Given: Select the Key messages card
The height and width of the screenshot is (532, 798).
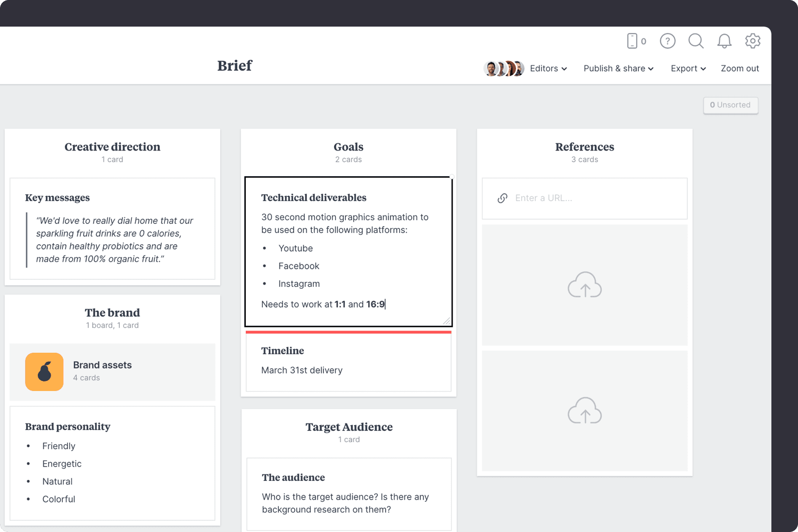Looking at the screenshot, I should (x=112, y=229).
